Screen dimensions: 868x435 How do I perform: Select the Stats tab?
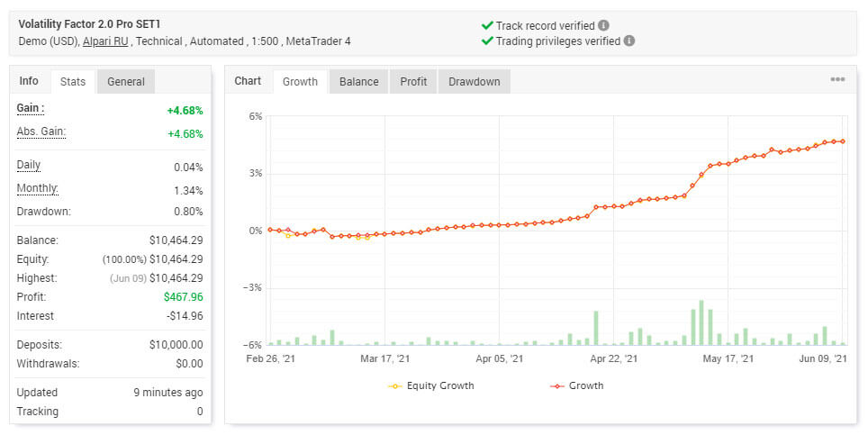click(x=73, y=82)
